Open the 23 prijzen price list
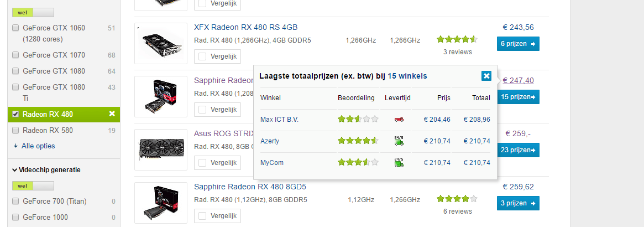This screenshot has width=644, height=227. click(x=518, y=150)
